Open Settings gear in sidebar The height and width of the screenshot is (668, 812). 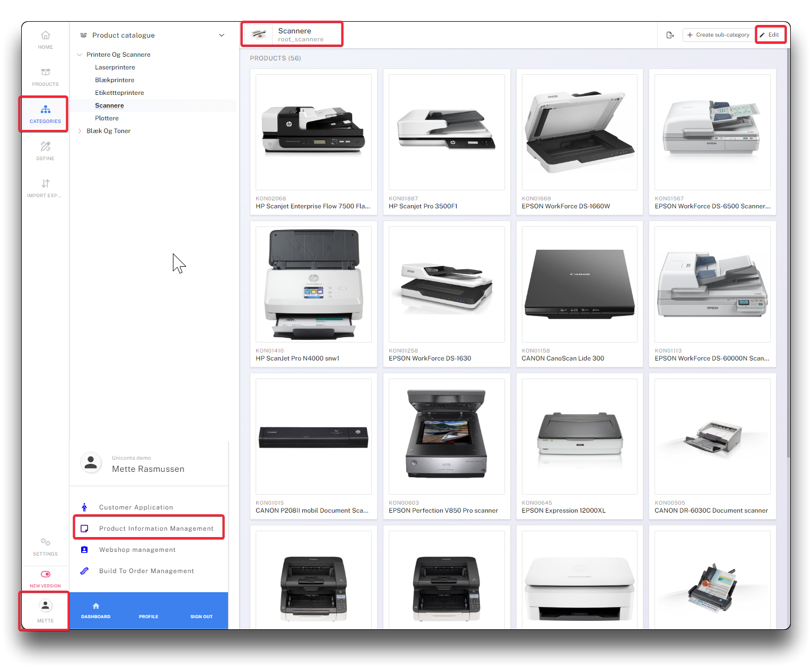coord(46,546)
